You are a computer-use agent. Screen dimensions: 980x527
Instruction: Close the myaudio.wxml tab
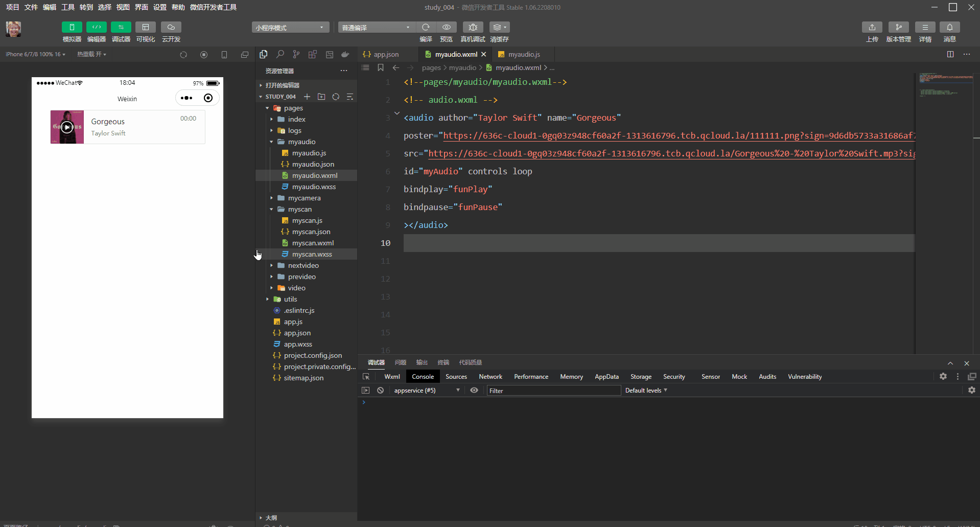click(483, 54)
